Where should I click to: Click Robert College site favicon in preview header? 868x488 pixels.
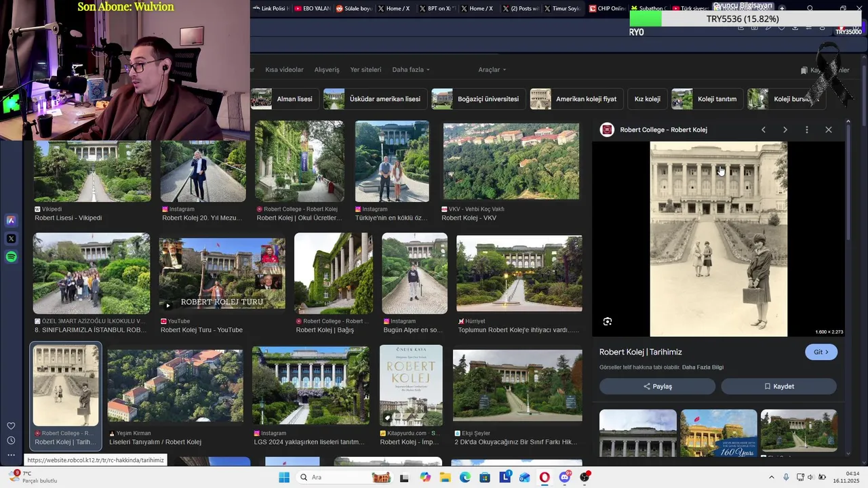[x=608, y=129]
